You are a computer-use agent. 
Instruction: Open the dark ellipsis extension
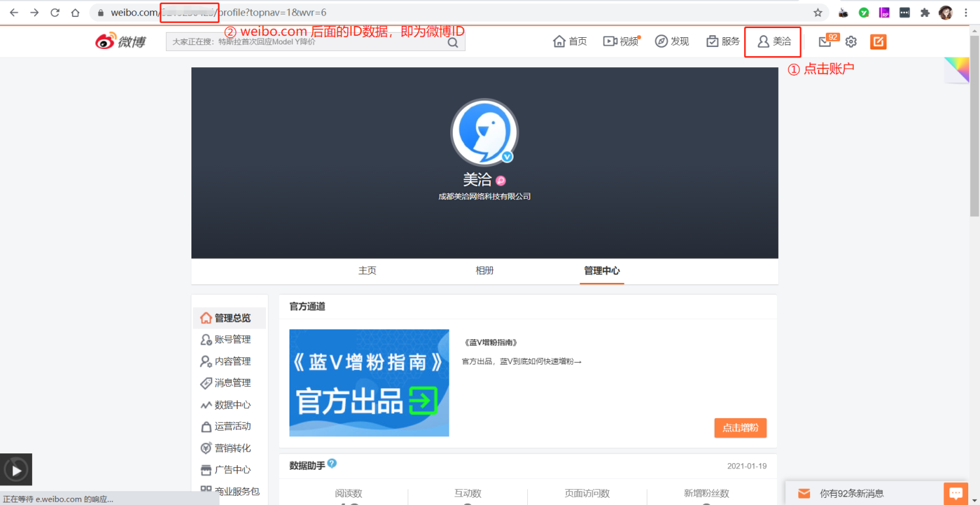click(904, 12)
